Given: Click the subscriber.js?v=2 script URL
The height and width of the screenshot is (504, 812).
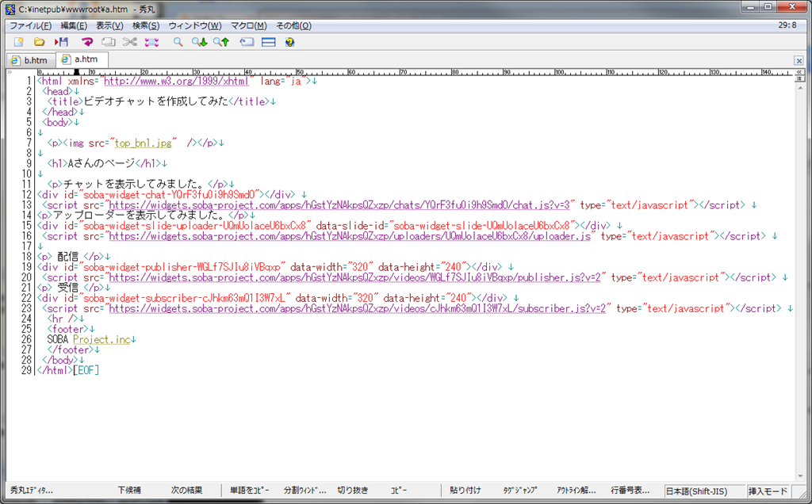Looking at the screenshot, I should 358,308.
